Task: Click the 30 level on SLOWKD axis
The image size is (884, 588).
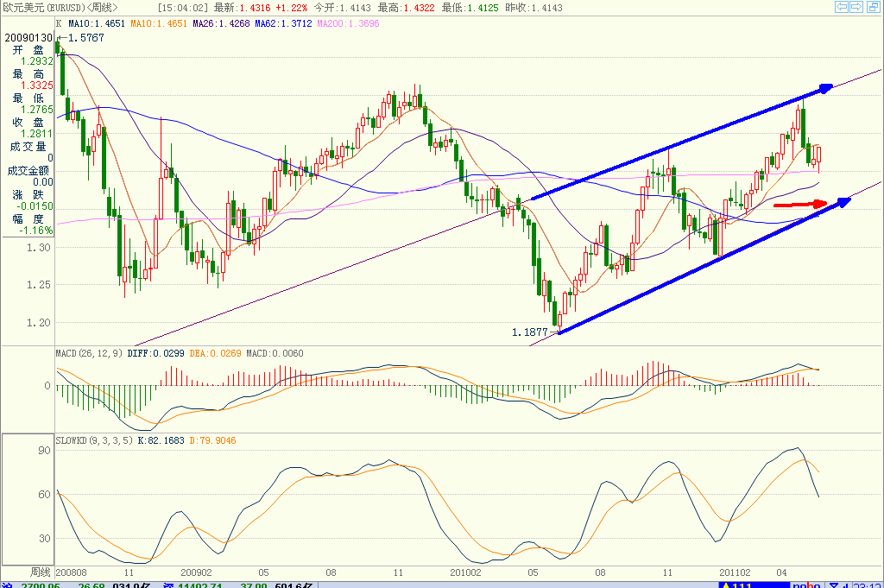Action: pyautogui.click(x=45, y=539)
